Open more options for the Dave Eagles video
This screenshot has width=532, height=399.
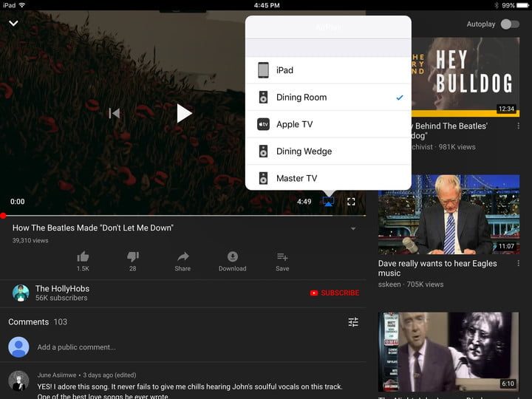518,263
